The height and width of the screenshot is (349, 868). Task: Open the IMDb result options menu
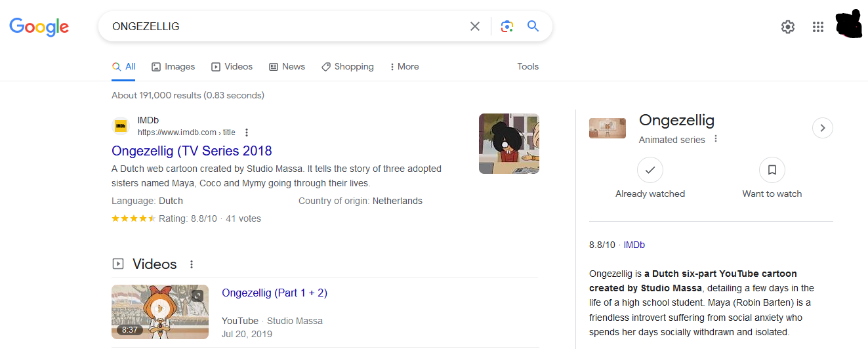(247, 133)
